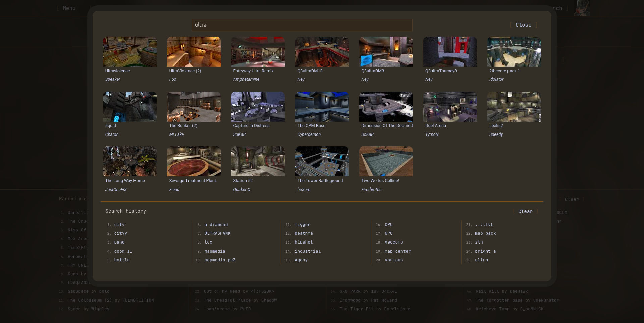
Task: Pick 'various' from search history
Action: point(394,260)
